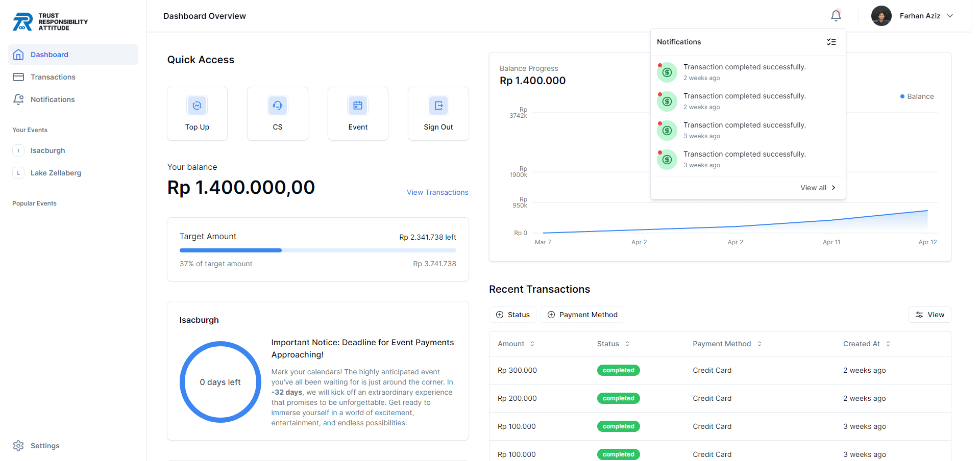Click the mark-all-read icon in Notifications panel
980x461 pixels.
pos(831,42)
